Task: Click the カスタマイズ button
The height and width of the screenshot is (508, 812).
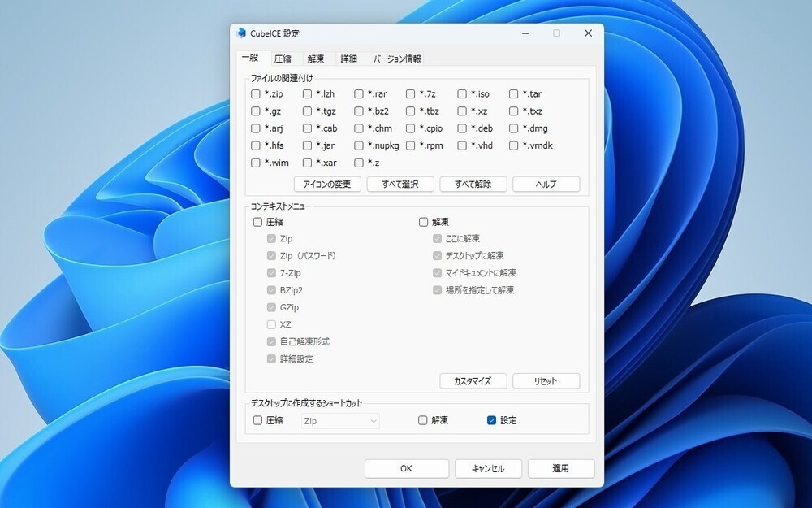Action: tap(473, 381)
